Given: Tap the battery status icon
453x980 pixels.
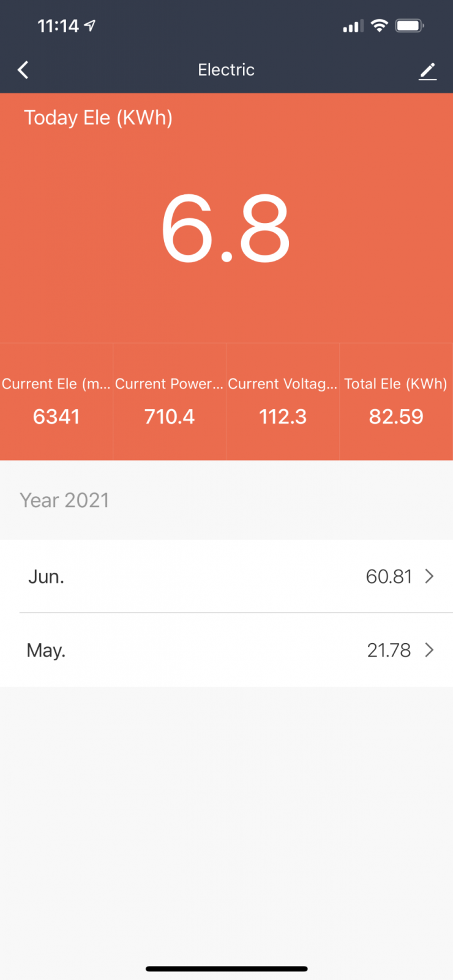Looking at the screenshot, I should pos(409,26).
